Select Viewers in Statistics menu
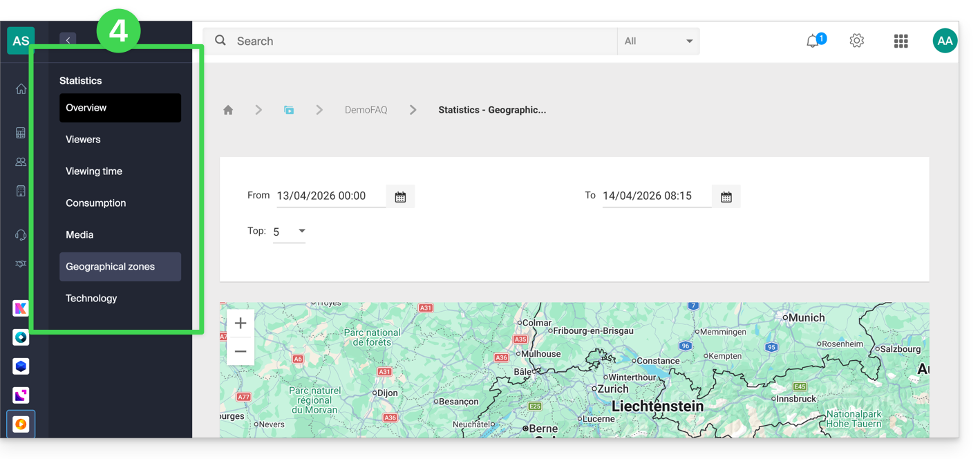This screenshot has width=980, height=459. (83, 140)
